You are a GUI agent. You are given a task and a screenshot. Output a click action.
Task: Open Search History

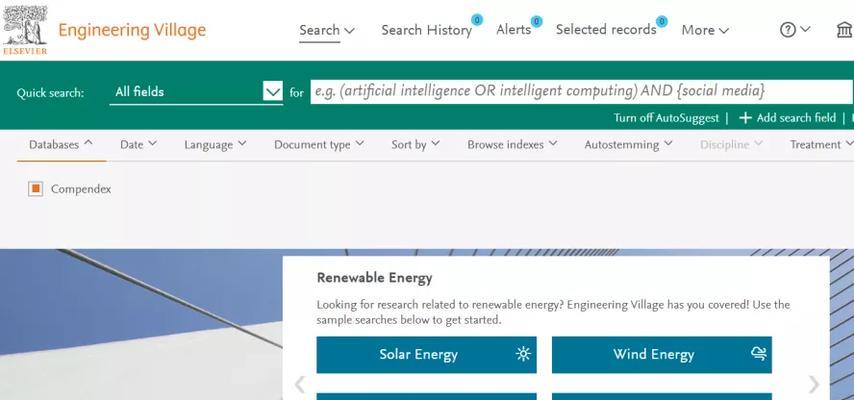tap(426, 30)
